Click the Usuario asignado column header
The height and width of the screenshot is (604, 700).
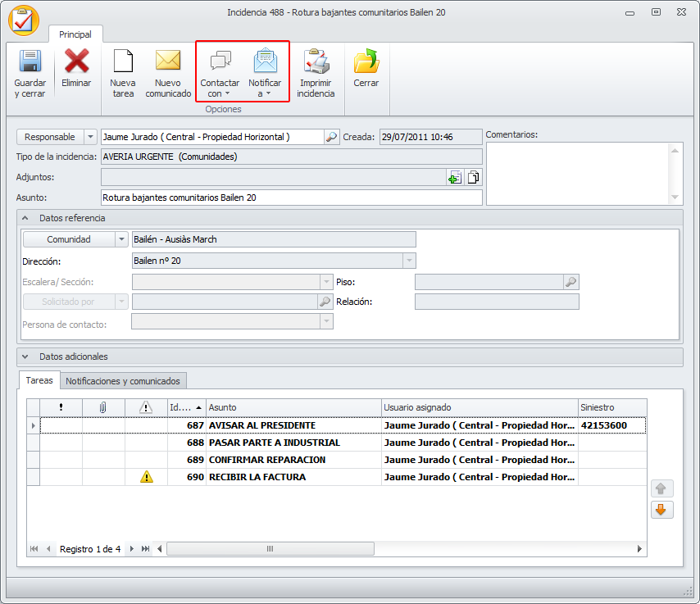(x=480, y=407)
